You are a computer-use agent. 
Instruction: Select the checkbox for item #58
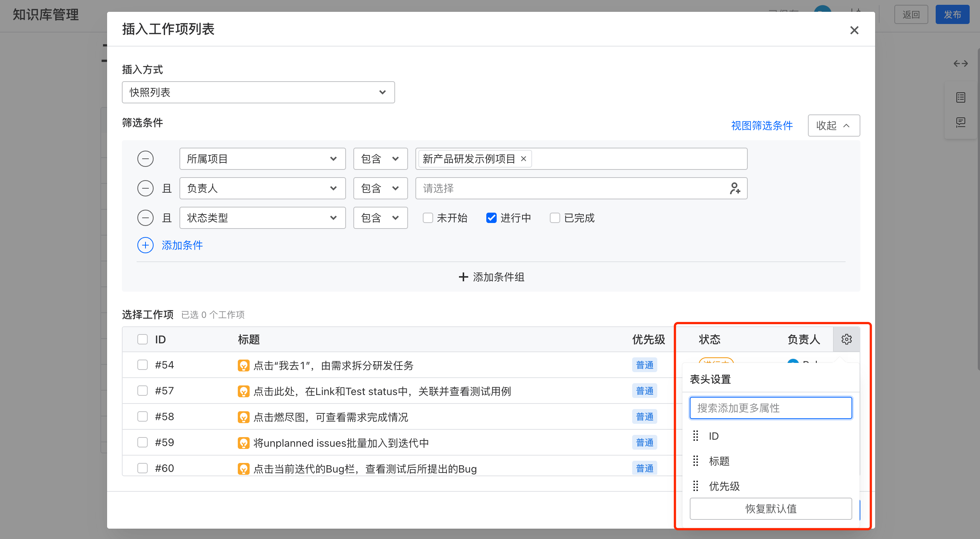(142, 416)
